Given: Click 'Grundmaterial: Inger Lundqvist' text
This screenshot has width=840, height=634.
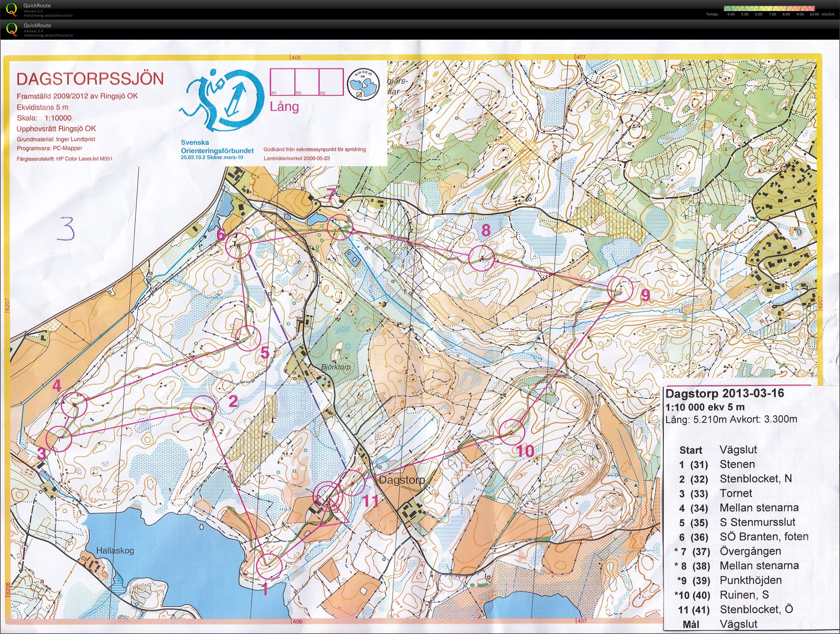Looking at the screenshot, I should pos(56,139).
